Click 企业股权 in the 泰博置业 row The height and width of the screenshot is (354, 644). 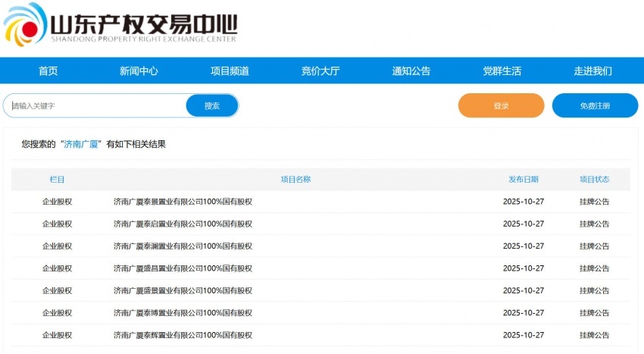point(57,312)
